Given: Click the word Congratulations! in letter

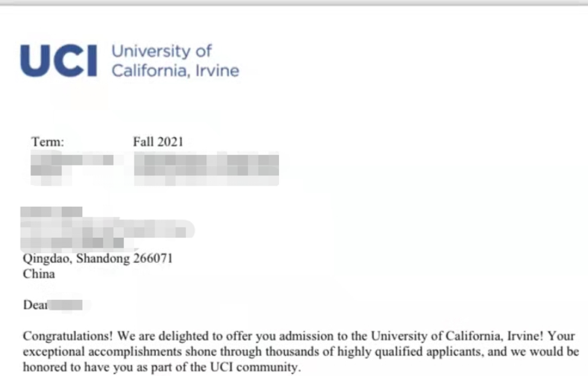Looking at the screenshot, I should [x=68, y=336].
